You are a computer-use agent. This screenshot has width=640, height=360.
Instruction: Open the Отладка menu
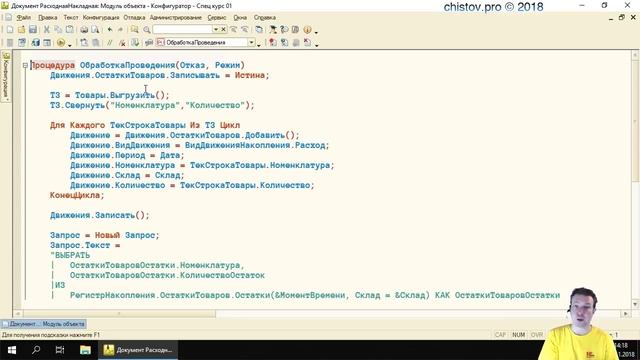point(134,18)
